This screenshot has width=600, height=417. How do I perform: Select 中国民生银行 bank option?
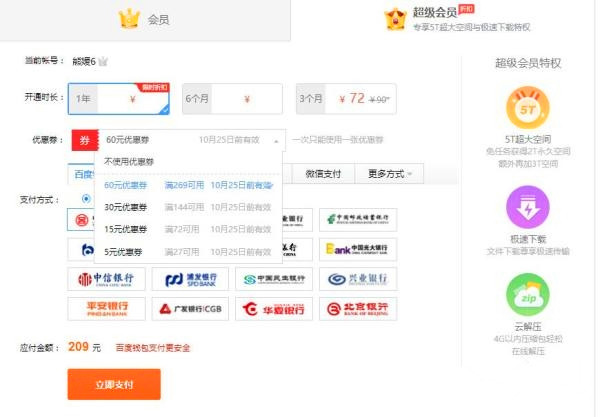(274, 279)
